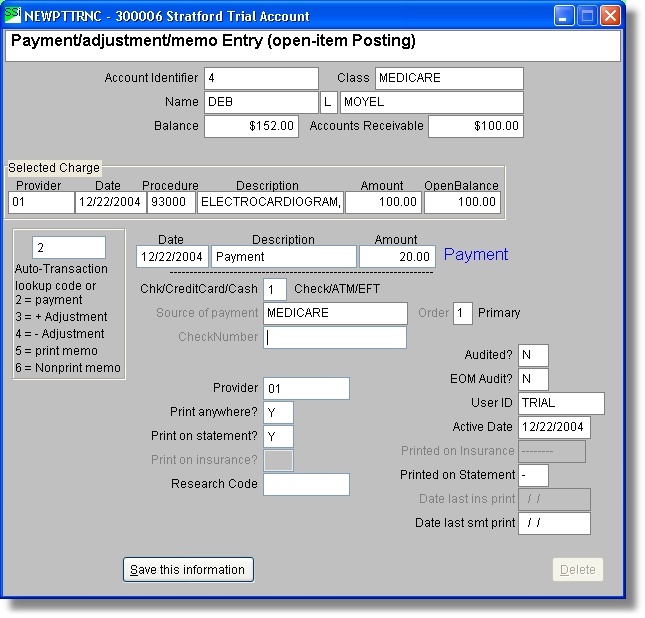This screenshot has width=645, height=618.
Task: Click the '6 = Nonprint memo' legend text
Action: tap(68, 368)
